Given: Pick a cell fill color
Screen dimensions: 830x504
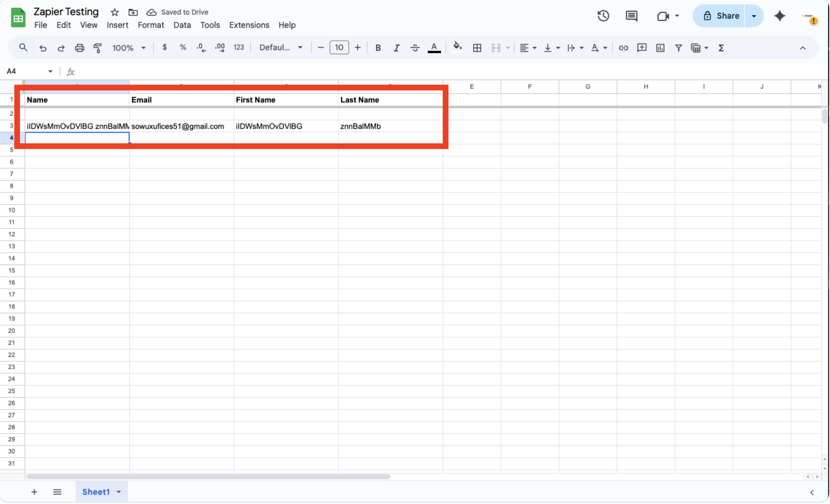Looking at the screenshot, I should click(x=457, y=48).
